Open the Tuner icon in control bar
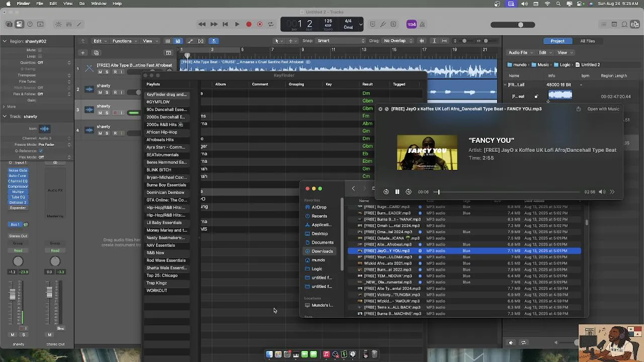 pyautogui.click(x=383, y=24)
